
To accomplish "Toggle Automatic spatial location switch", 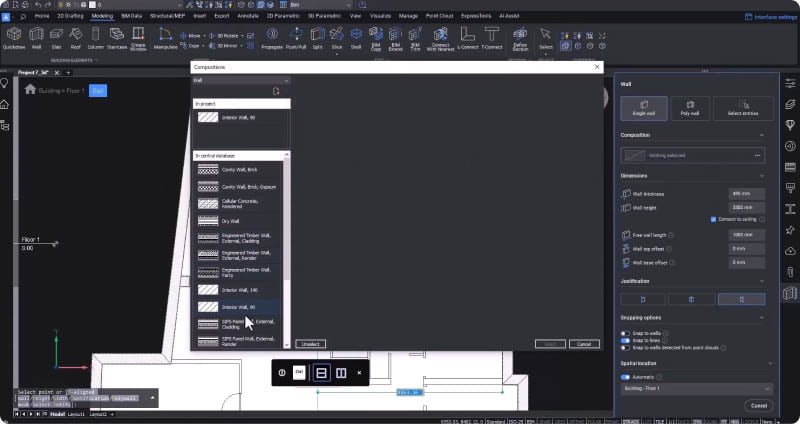I will pyautogui.click(x=625, y=377).
